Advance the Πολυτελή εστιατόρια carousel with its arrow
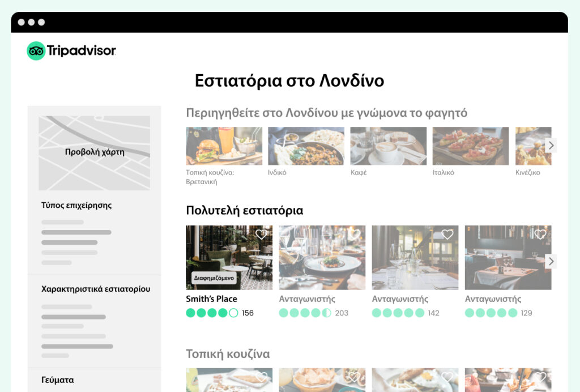 tap(551, 262)
